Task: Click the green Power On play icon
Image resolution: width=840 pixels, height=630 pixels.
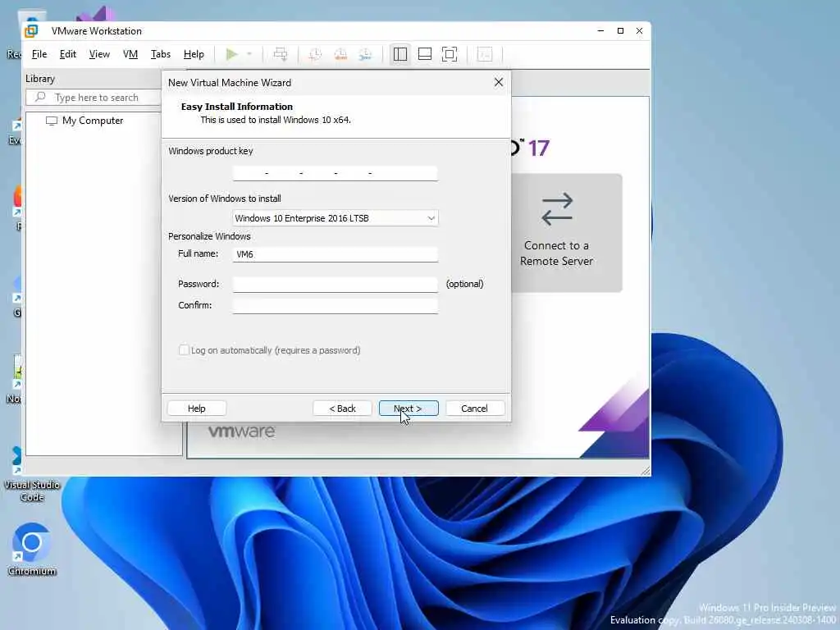Action: tap(231, 54)
